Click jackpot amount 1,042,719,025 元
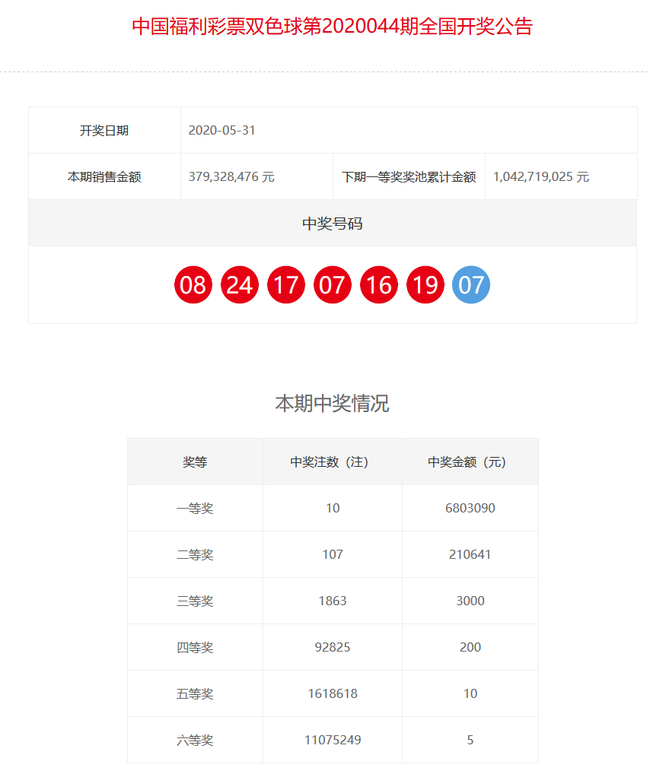This screenshot has width=650, height=774. (541, 177)
